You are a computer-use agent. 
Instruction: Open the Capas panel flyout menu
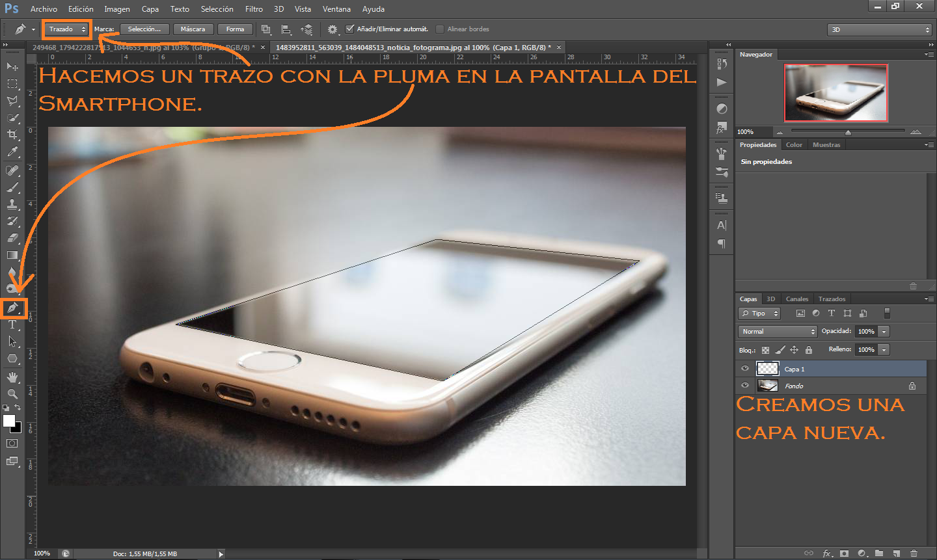929,299
